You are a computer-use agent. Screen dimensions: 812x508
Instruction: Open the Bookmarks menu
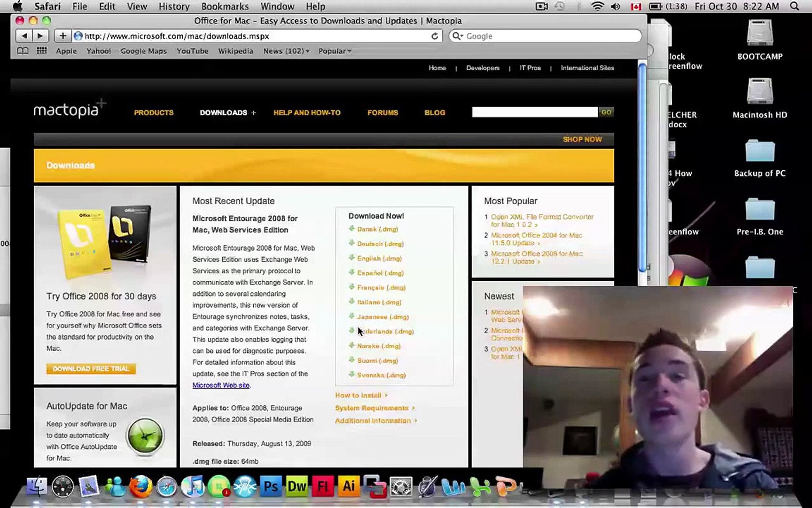click(225, 7)
